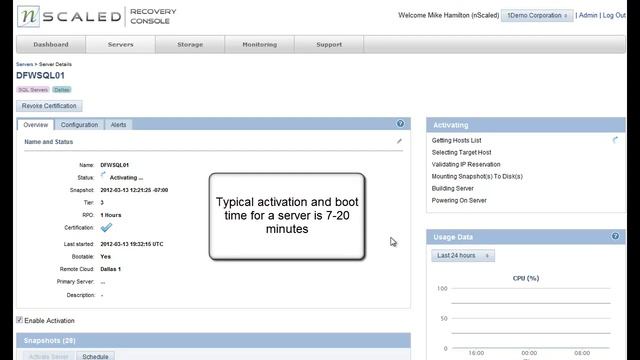This screenshot has width=640, height=360.
Task: Open the 1Demo Corporation dropdown
Action: pos(537,16)
